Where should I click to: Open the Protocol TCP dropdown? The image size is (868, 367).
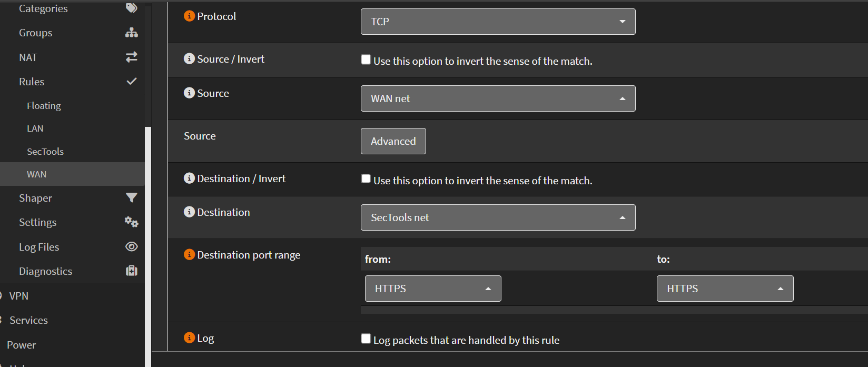(x=498, y=22)
